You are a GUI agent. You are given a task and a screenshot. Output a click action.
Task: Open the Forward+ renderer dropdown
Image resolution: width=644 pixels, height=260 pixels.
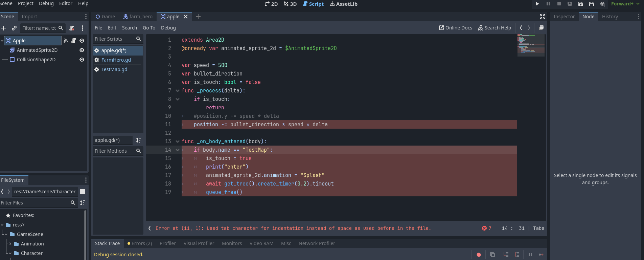pyautogui.click(x=625, y=4)
